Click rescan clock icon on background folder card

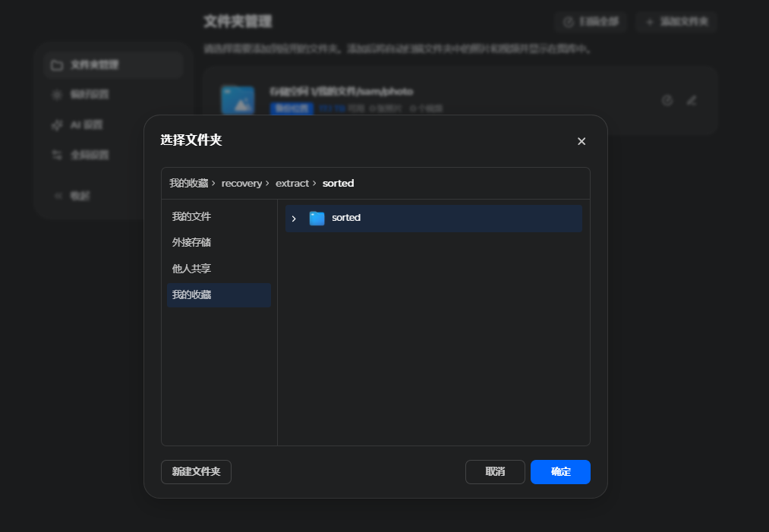(667, 100)
